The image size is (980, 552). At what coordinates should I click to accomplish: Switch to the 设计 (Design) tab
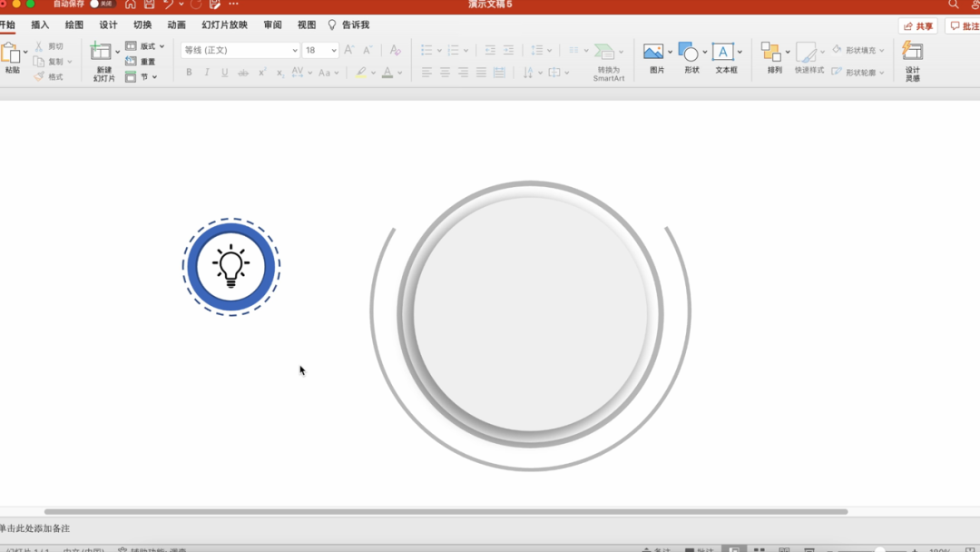[108, 25]
